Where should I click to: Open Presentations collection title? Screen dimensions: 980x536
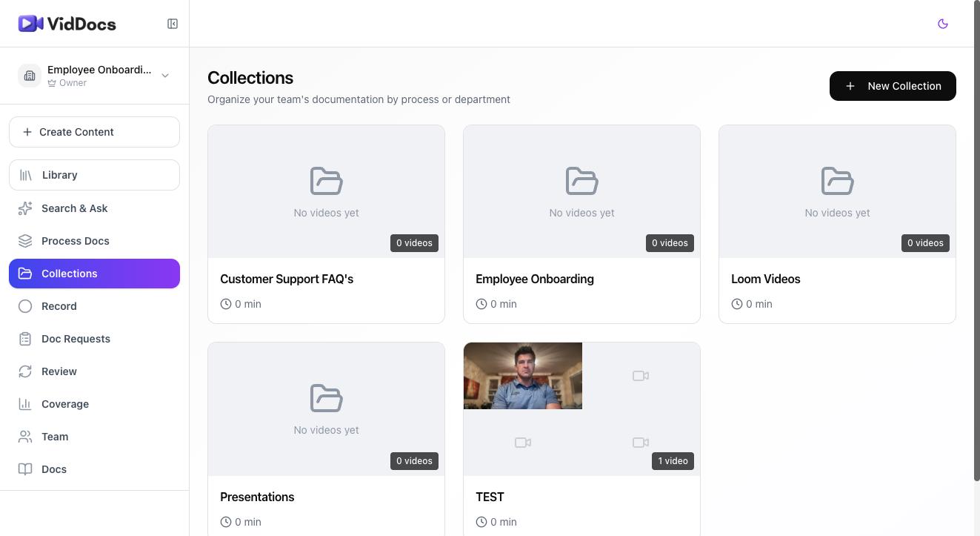pos(257,497)
